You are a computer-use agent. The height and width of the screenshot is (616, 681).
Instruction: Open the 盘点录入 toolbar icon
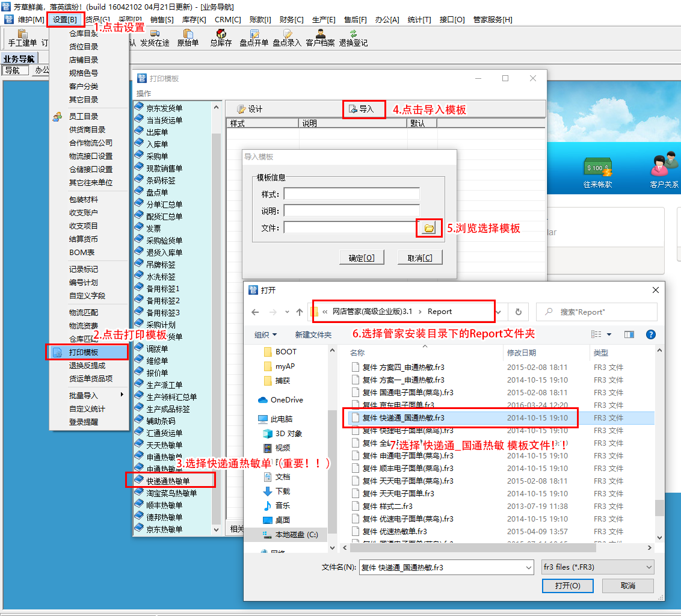click(x=287, y=38)
